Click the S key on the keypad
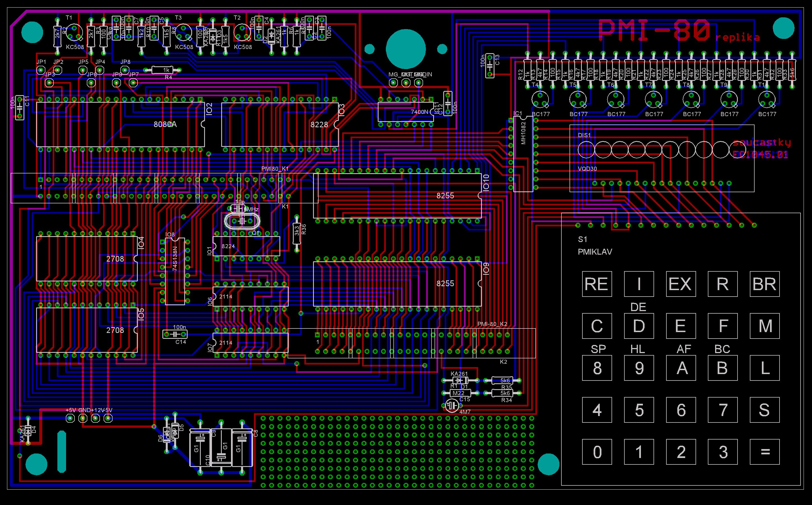The image size is (812, 505). [765, 410]
